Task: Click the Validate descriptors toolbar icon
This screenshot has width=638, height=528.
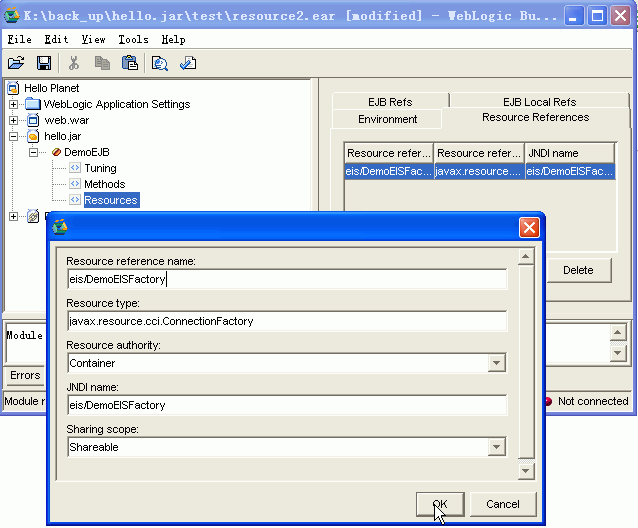Action: coord(188,63)
